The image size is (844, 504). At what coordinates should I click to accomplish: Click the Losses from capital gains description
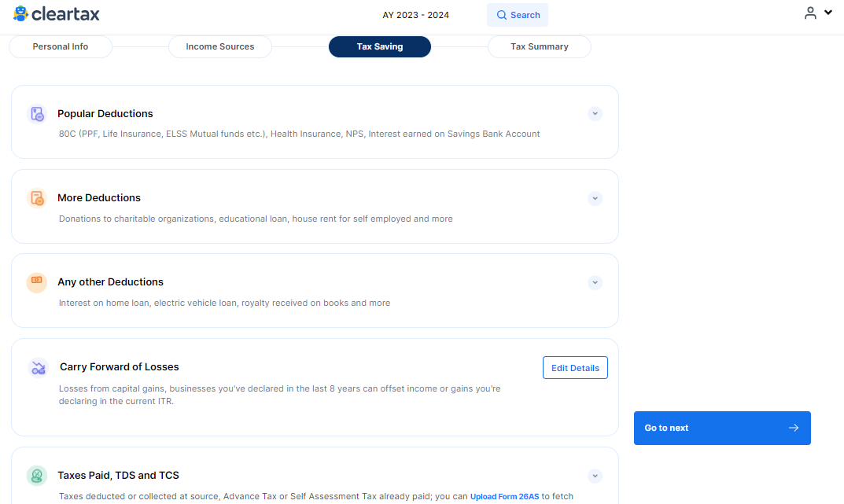coord(280,395)
